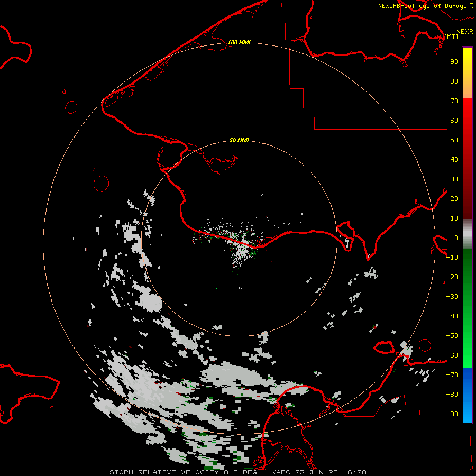The height and width of the screenshot is (476, 476).
Task: Click the 0.5 DEG elevation text
Action: pyautogui.click(x=241, y=472)
